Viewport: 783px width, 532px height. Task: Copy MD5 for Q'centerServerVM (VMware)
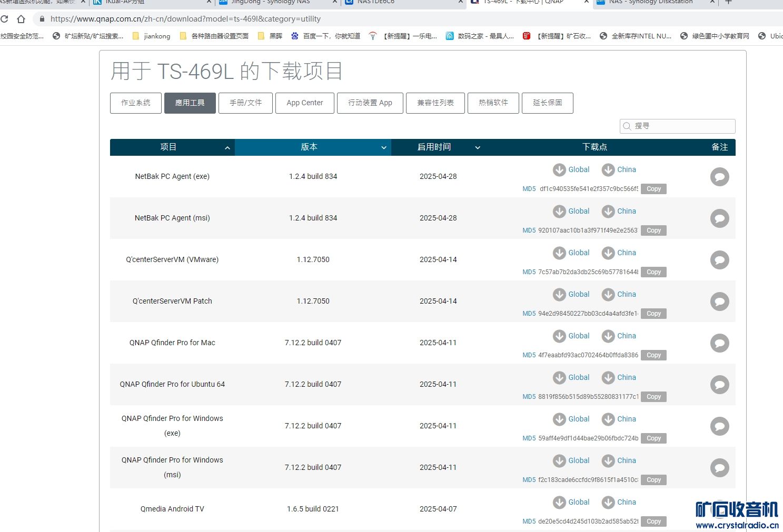click(653, 272)
